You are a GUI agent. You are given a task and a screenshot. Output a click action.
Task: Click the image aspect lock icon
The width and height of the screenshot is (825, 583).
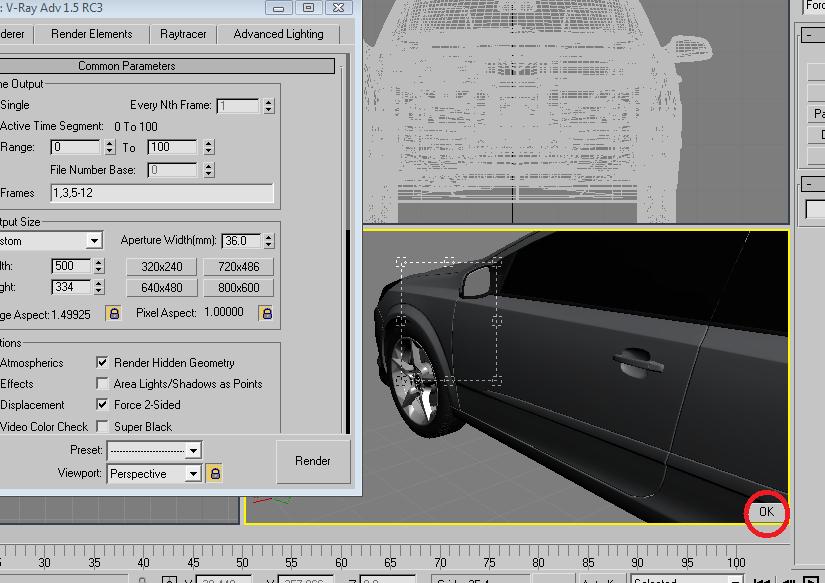click(x=113, y=313)
